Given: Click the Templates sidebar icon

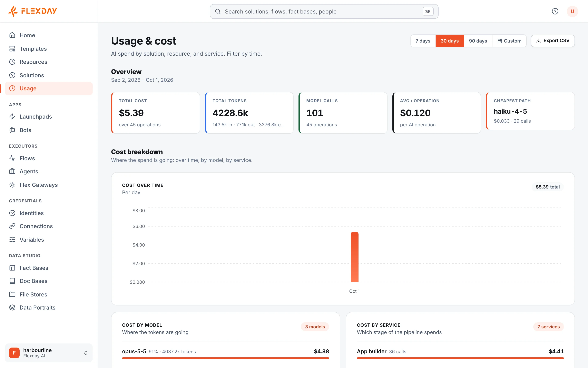Looking at the screenshot, I should [x=12, y=49].
